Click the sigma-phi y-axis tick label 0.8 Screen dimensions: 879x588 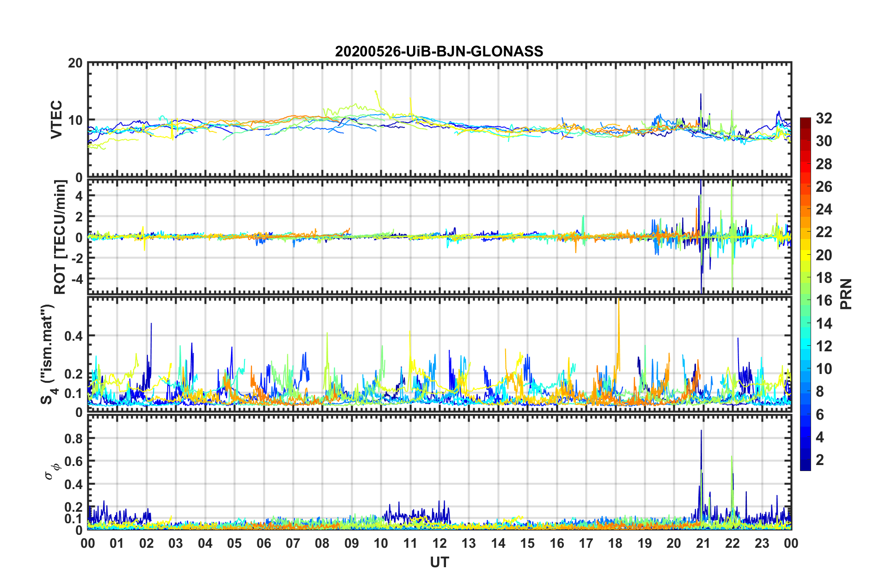pyautogui.click(x=74, y=438)
